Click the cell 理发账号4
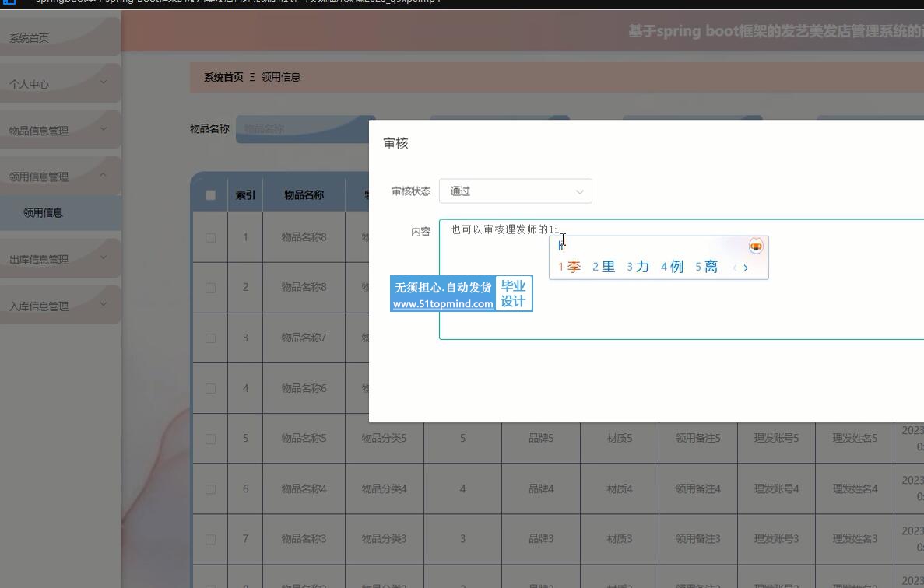924x588 pixels. (x=776, y=489)
